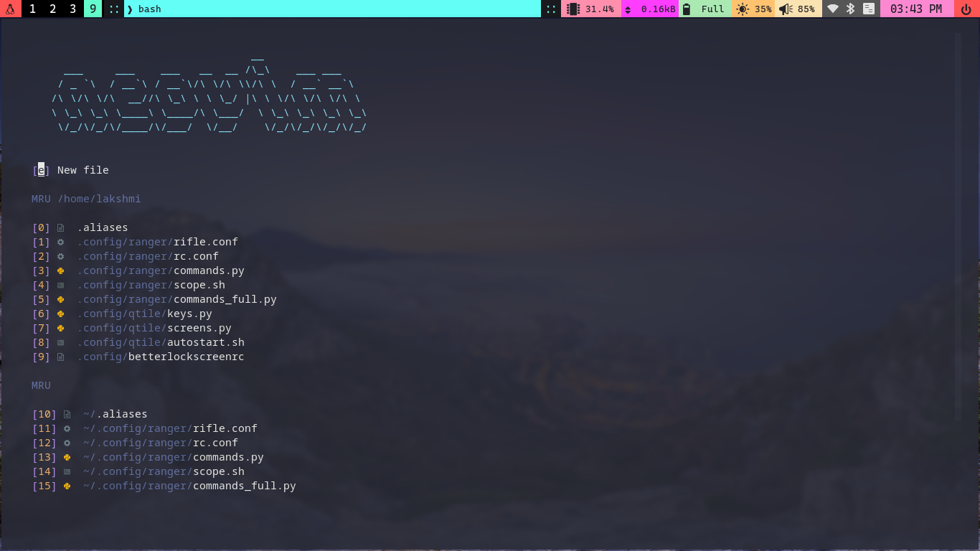980x551 pixels.
Task: Click the file icon on row [9]
Action: coord(61,357)
